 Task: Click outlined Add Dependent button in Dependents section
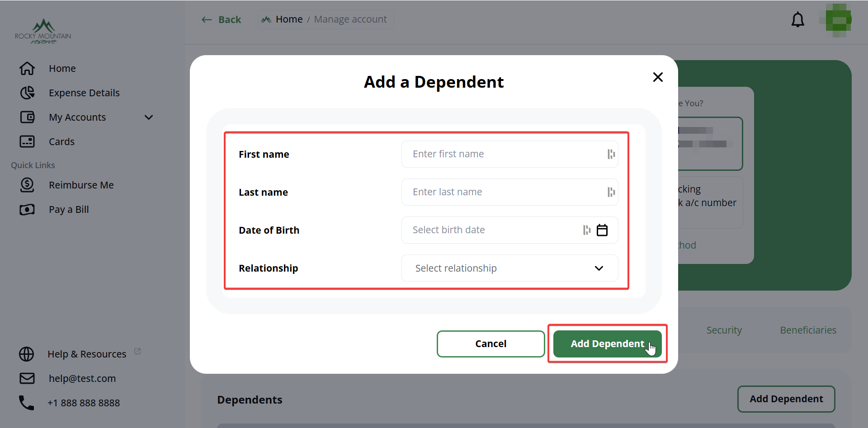pyautogui.click(x=786, y=399)
